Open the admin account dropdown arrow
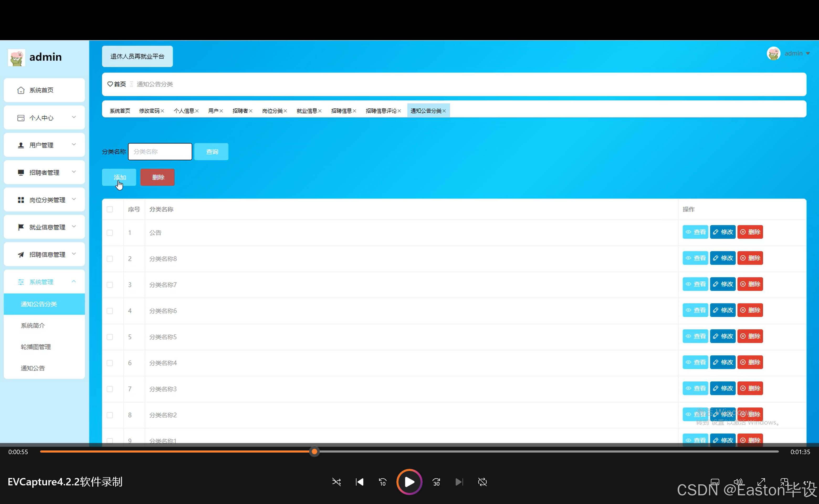Image resolution: width=819 pixels, height=504 pixels. pyautogui.click(x=808, y=54)
